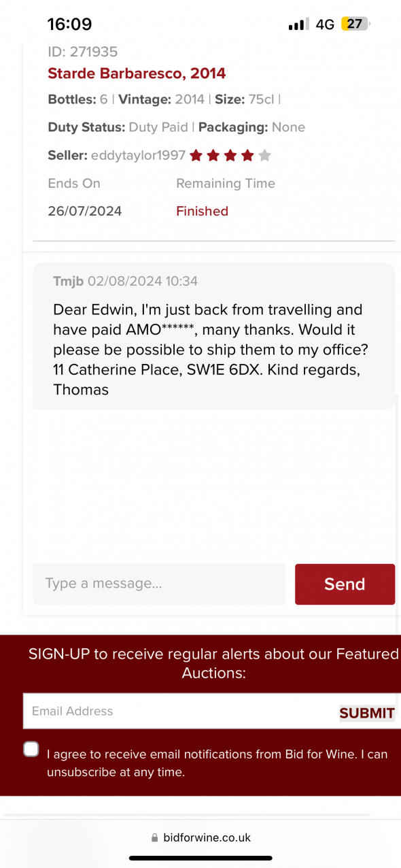Image resolution: width=401 pixels, height=868 pixels.
Task: Click the fourth red seller rating star
Action: point(247,156)
